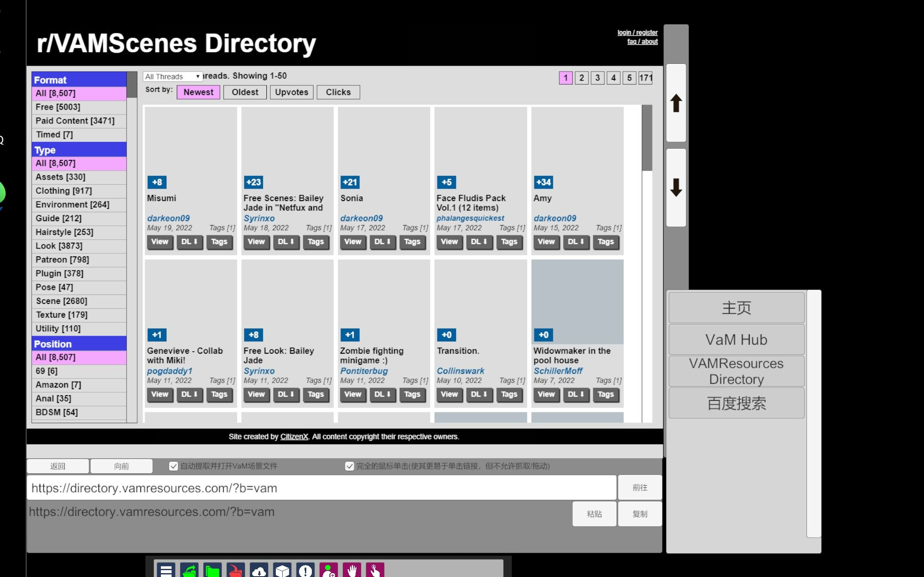Screen dimensions: 924x577
Task: Click the thread grid vertical scrollbar
Action: point(647,137)
